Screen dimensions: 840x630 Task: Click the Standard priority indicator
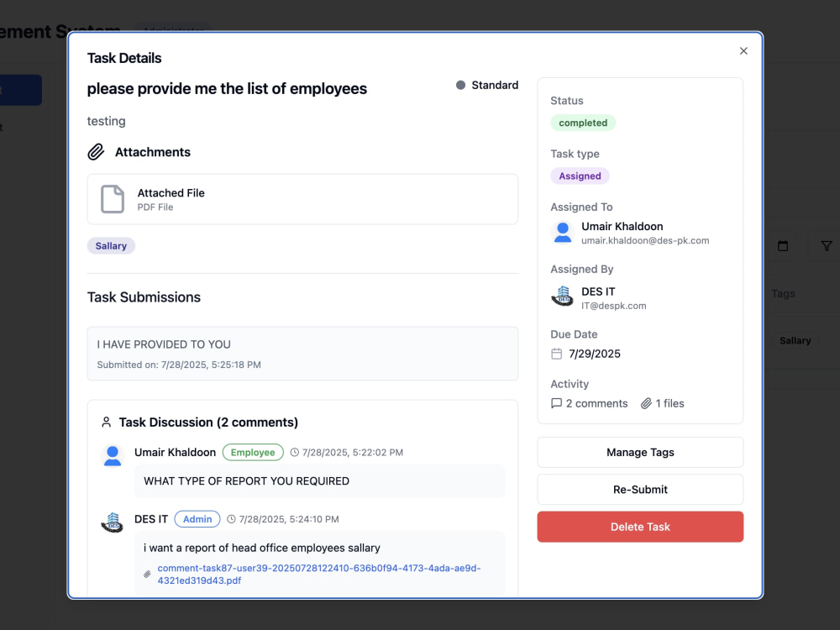pyautogui.click(x=487, y=85)
